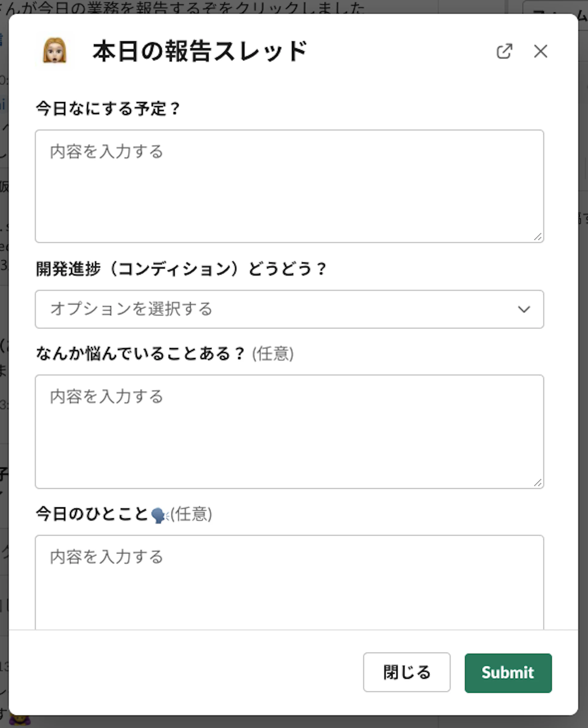This screenshot has height=728, width=588.
Task: Open the modal in a new window
Action: pos(504,51)
